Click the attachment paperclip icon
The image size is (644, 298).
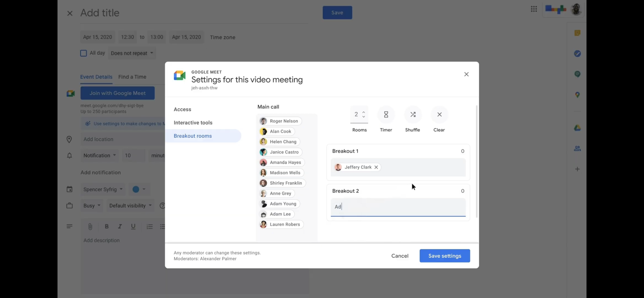(90, 227)
